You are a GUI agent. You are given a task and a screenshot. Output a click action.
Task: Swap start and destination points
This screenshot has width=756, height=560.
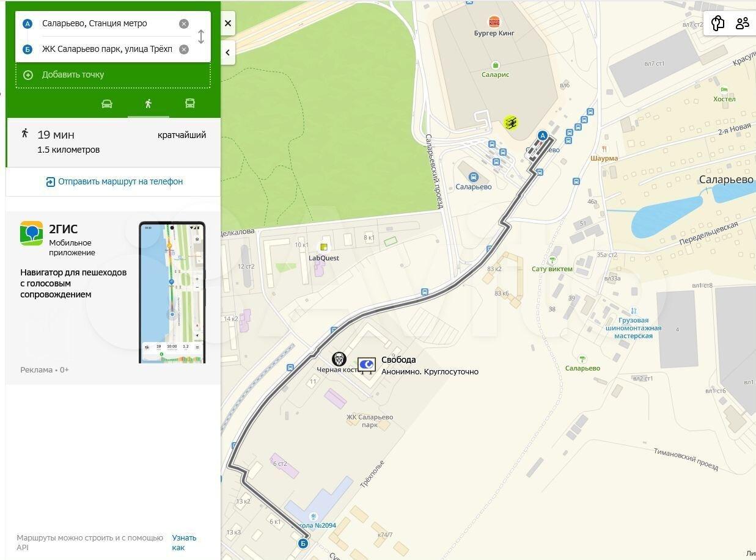[x=201, y=37]
